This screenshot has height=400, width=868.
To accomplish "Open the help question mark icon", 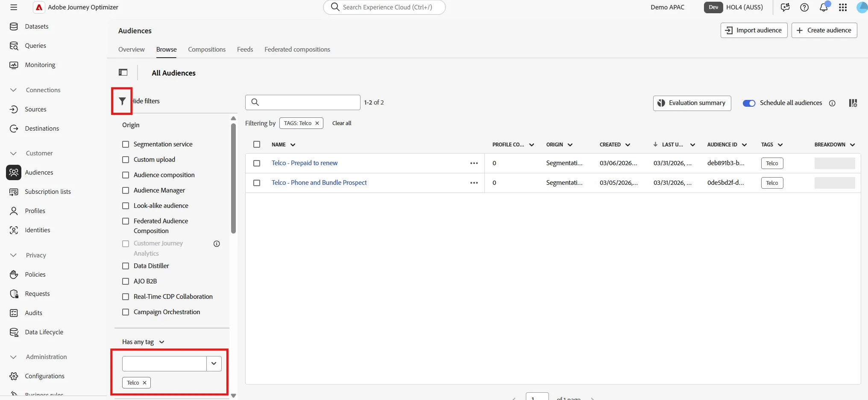I will coord(804,7).
